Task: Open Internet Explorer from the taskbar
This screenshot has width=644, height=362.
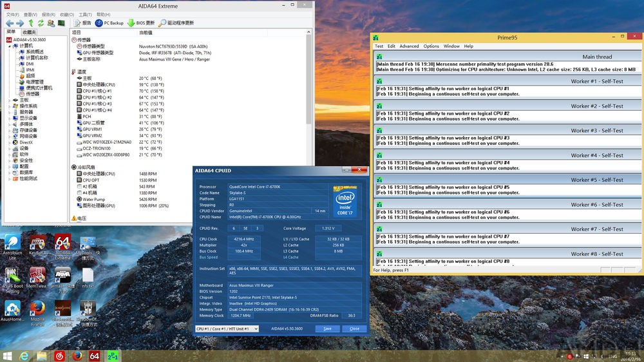Action: pos(24,356)
